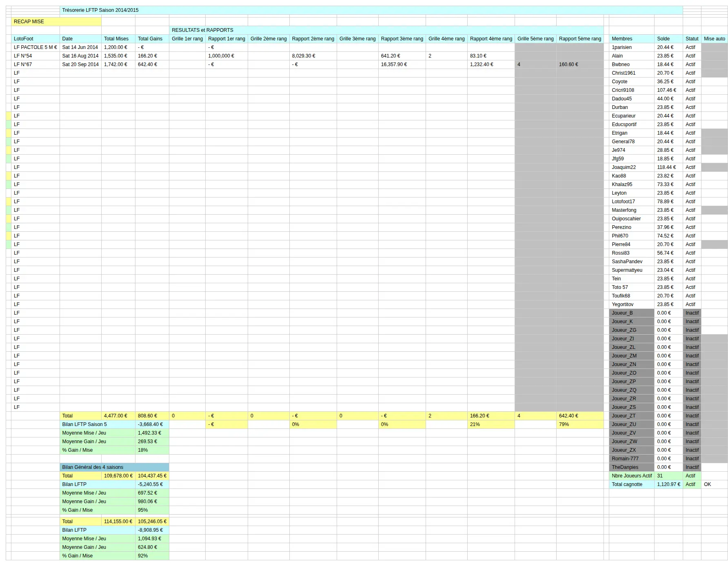Click the Total Gains column header
728x566 pixels.
pyautogui.click(x=152, y=39)
